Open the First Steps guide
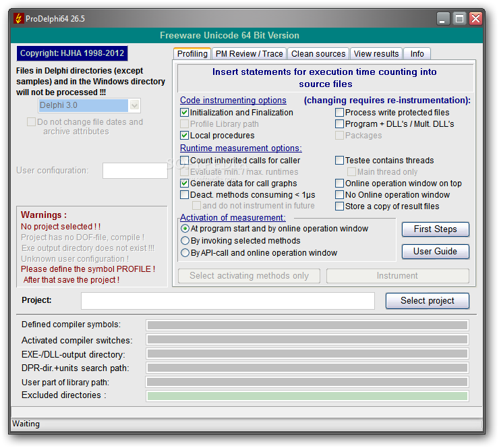Screen dimensions: 499x448 (x=436, y=229)
